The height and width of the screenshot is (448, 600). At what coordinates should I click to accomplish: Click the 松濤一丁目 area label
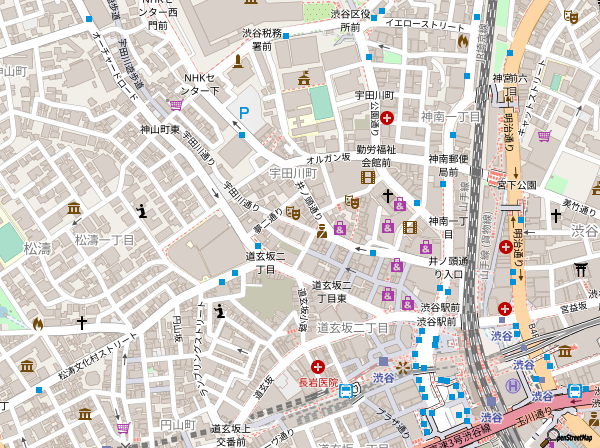(x=105, y=240)
